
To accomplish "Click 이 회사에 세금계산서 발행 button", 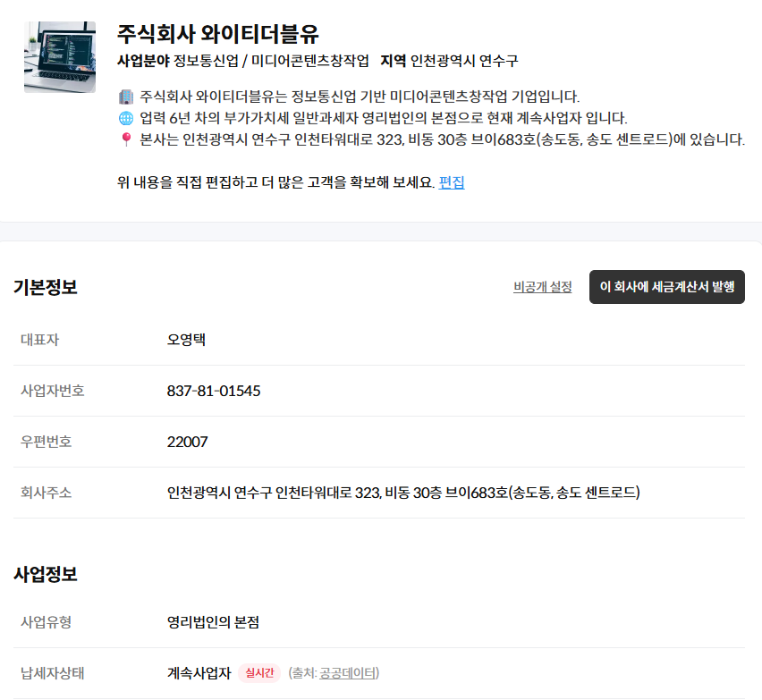I will [x=667, y=287].
